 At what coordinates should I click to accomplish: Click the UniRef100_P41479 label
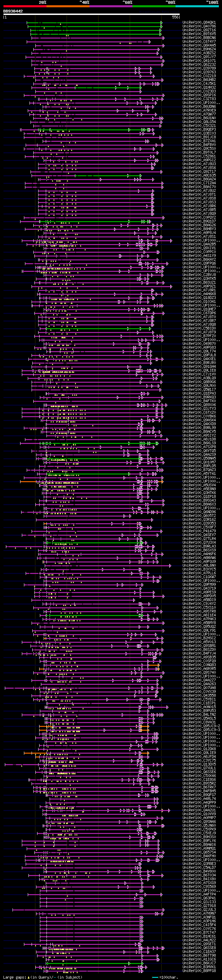[199, 531]
